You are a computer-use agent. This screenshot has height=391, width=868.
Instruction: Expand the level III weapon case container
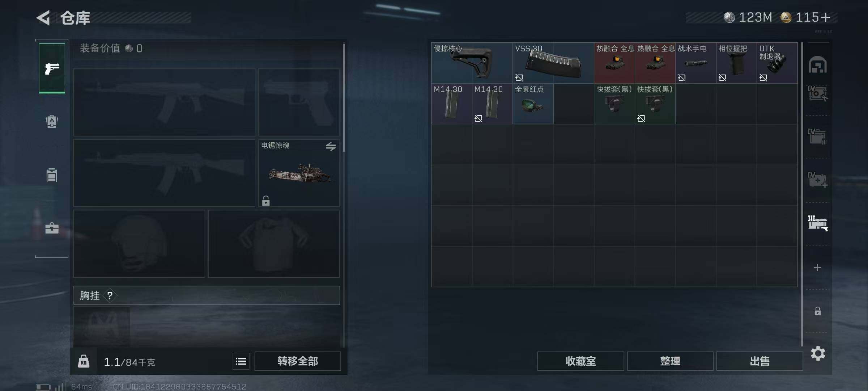pos(818,223)
